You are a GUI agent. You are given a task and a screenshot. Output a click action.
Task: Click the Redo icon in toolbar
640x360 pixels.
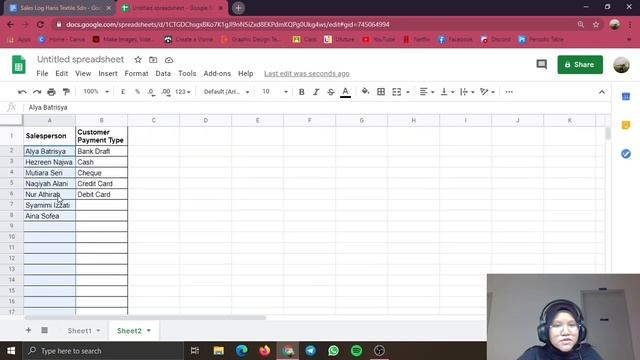(37, 92)
